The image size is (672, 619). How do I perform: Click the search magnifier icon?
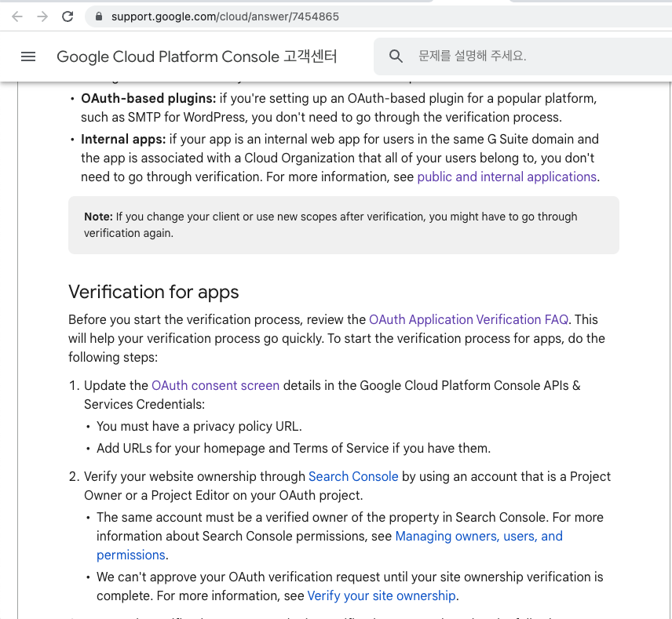(396, 56)
